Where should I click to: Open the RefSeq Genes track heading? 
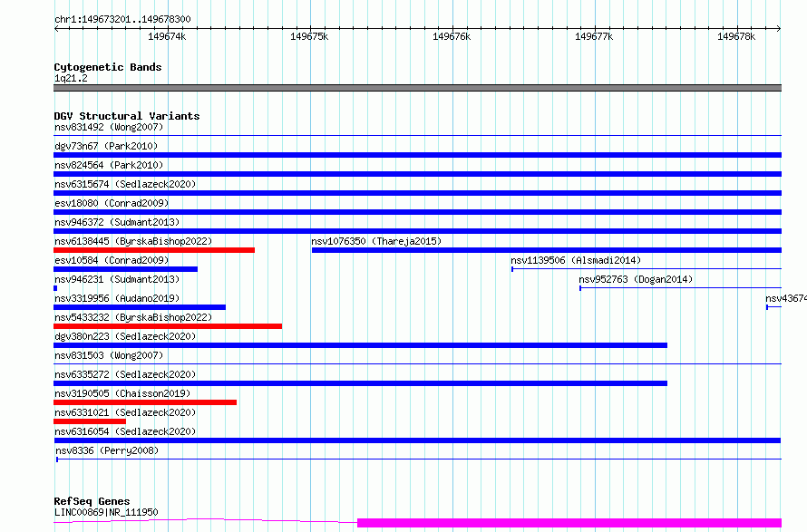92,501
